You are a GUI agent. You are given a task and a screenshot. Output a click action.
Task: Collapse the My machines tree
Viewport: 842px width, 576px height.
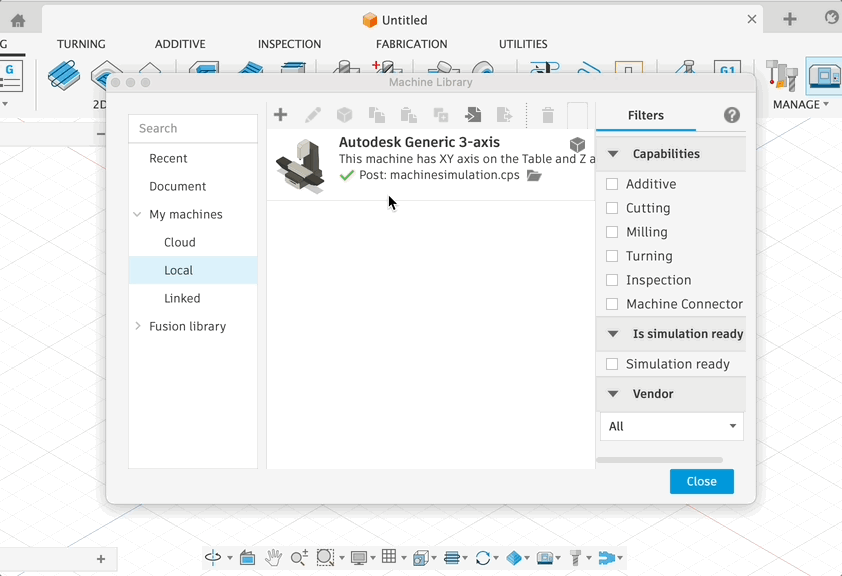[x=137, y=214]
